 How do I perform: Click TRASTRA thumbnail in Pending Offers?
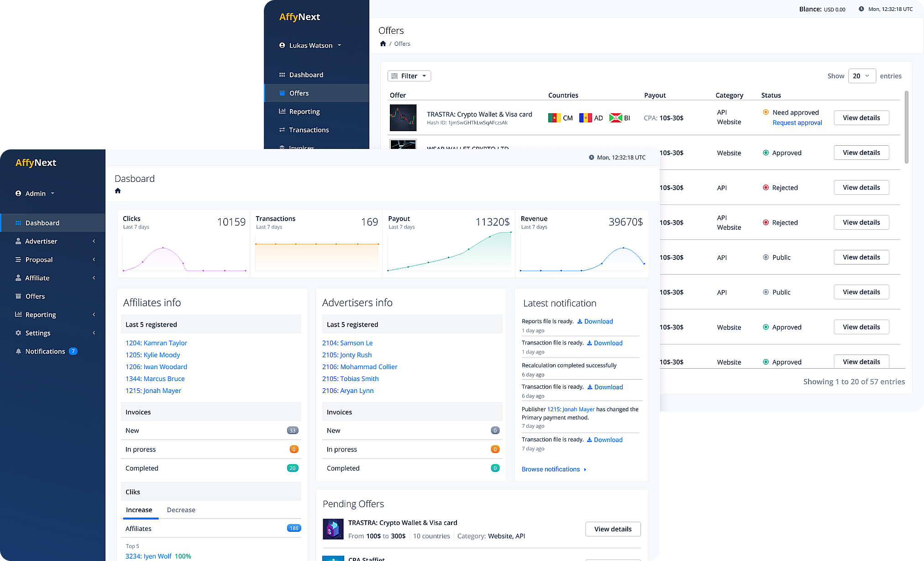(x=333, y=529)
